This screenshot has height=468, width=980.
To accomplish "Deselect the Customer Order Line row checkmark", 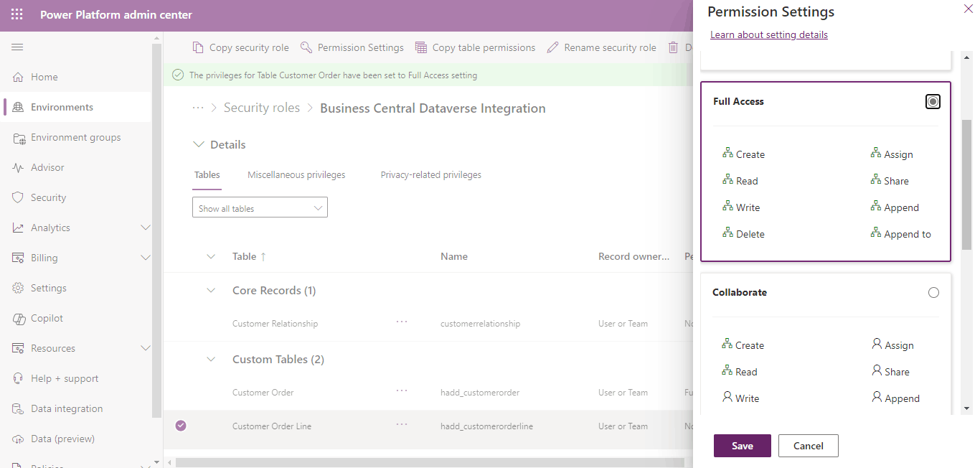I will click(181, 426).
